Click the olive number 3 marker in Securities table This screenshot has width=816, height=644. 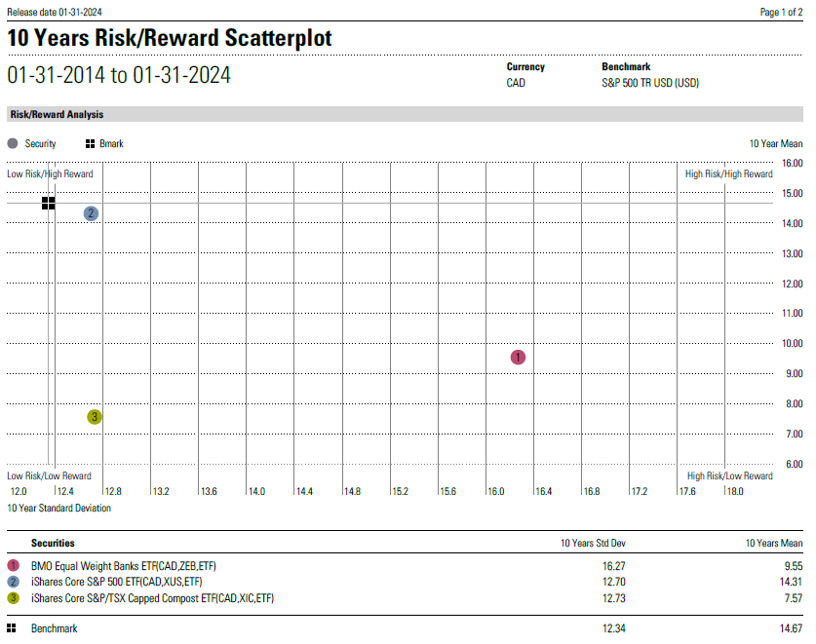click(x=13, y=598)
